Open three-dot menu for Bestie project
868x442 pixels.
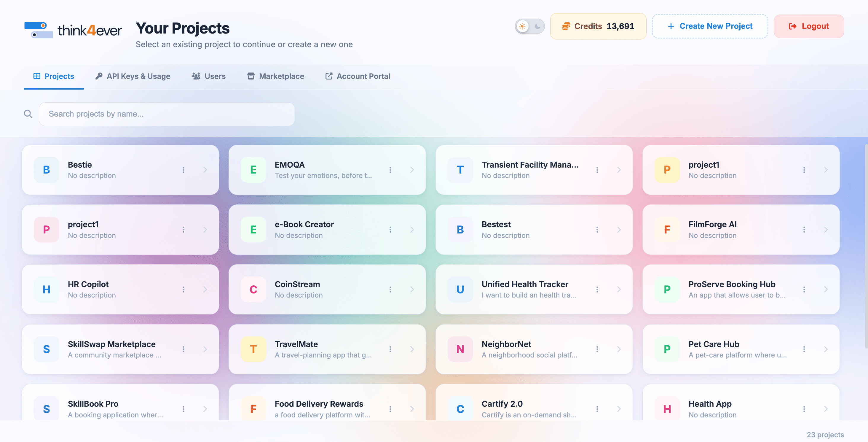183,170
